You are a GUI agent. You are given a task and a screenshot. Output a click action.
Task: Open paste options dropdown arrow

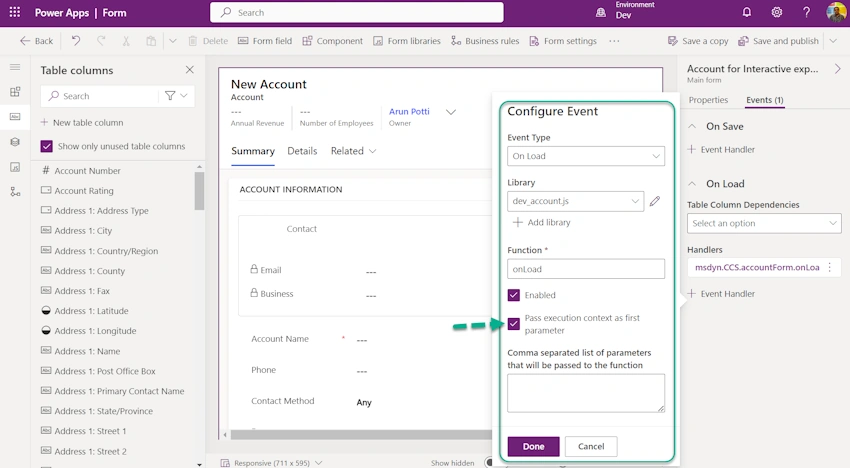pyautogui.click(x=172, y=41)
